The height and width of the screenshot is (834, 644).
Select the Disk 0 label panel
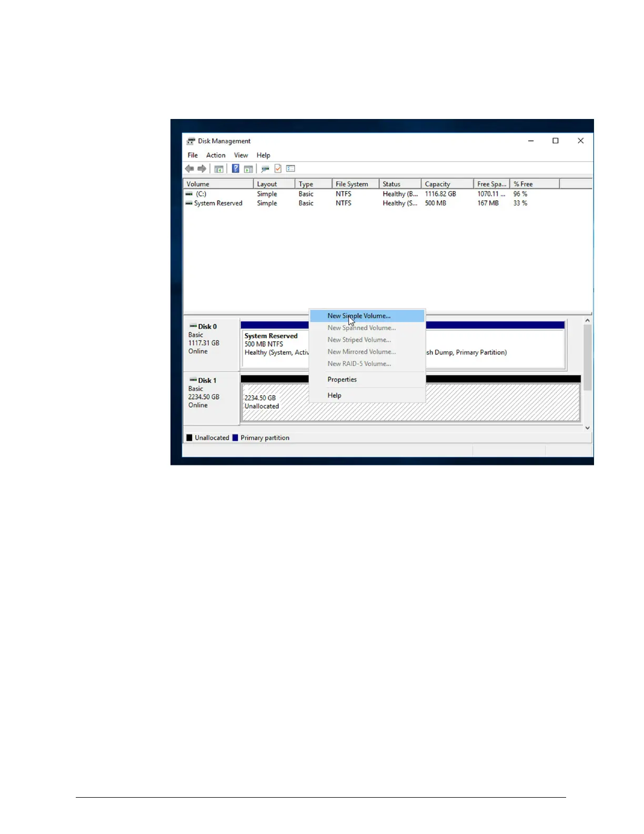[x=212, y=344]
